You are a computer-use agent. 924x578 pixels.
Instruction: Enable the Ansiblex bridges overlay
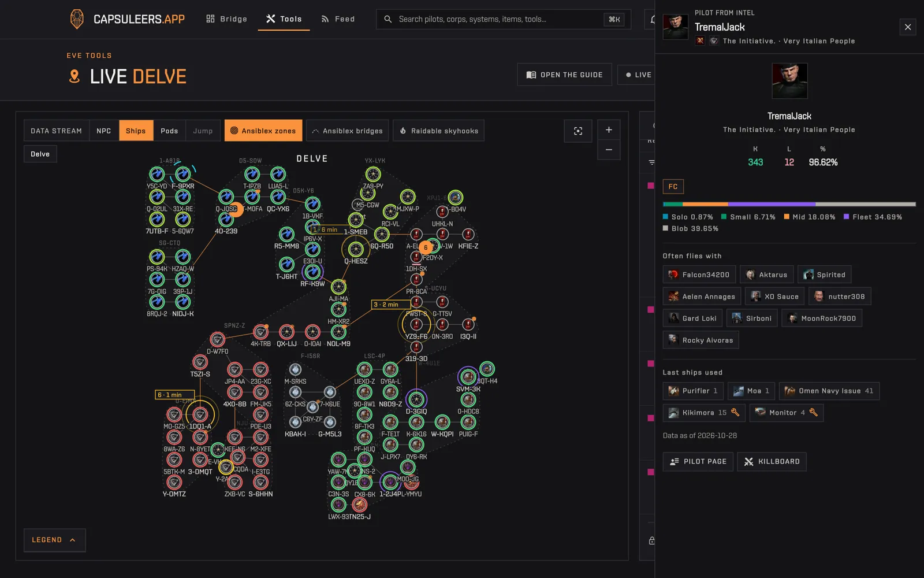click(348, 131)
